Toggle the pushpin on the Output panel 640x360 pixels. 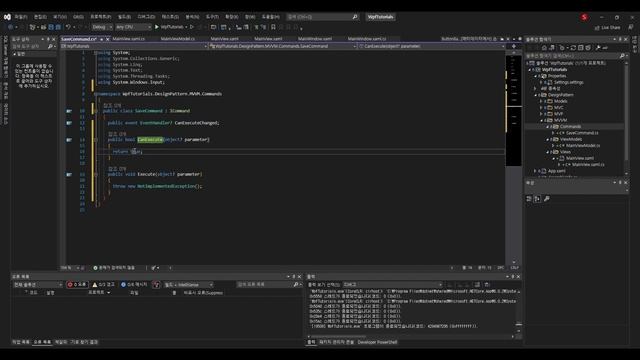513,277
